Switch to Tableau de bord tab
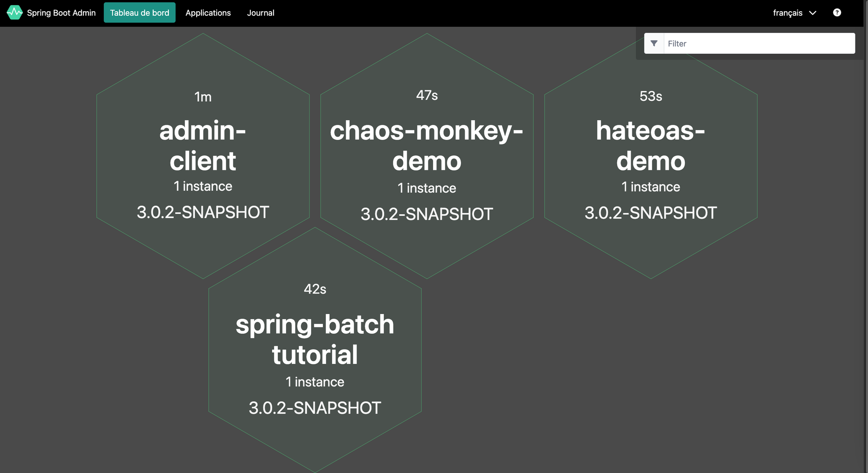This screenshot has height=473, width=868. tap(139, 13)
